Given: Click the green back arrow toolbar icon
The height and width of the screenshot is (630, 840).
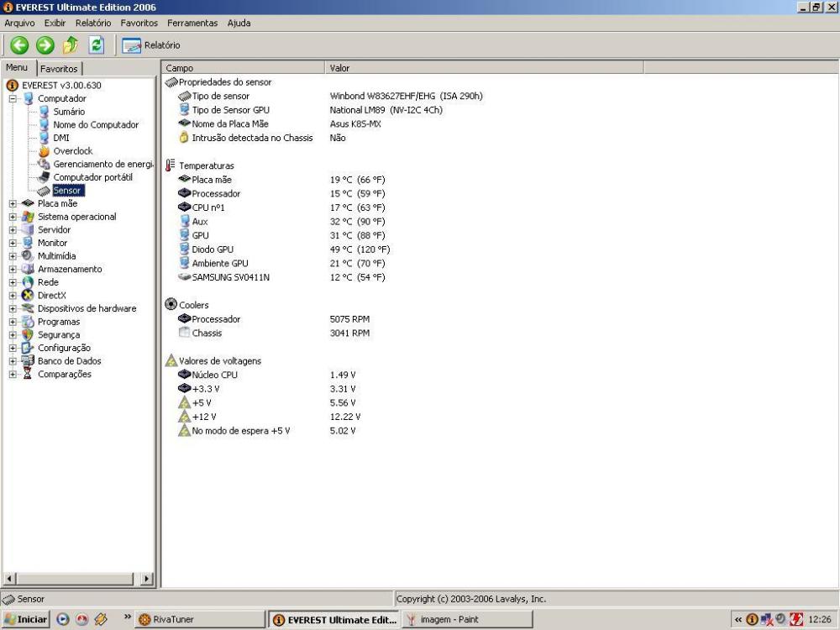Looking at the screenshot, I should pos(19,45).
